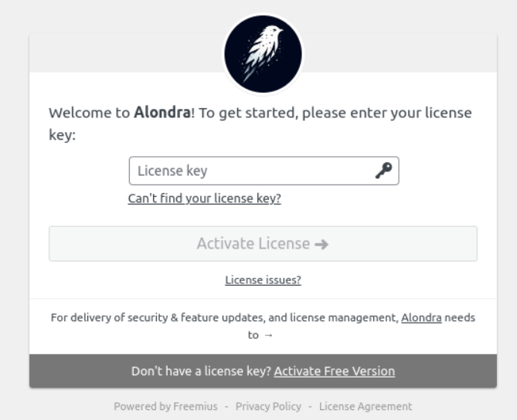Click the word 'needs' after Alondra link
This screenshot has width=517, height=420.
pyautogui.click(x=460, y=317)
